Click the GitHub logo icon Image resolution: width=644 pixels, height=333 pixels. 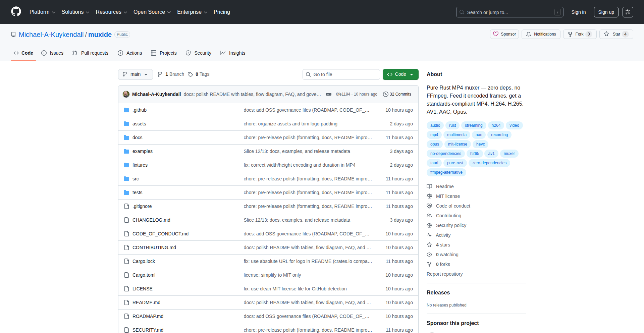click(16, 12)
